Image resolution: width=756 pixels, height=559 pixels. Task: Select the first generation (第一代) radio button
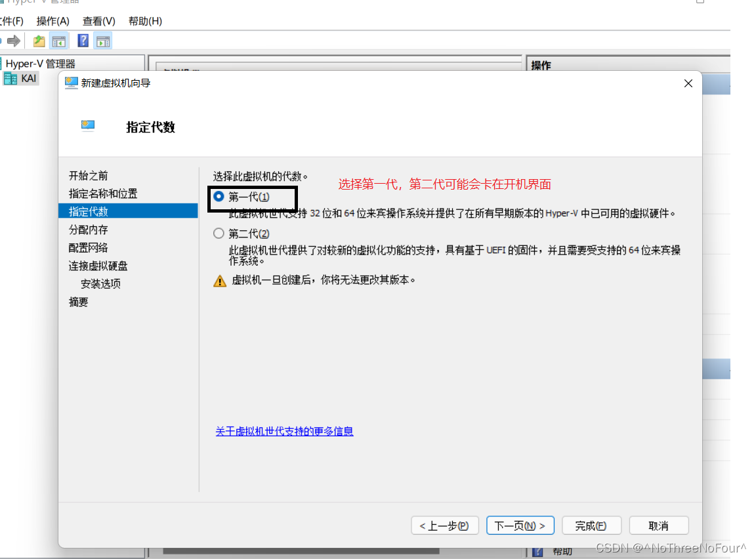click(219, 197)
